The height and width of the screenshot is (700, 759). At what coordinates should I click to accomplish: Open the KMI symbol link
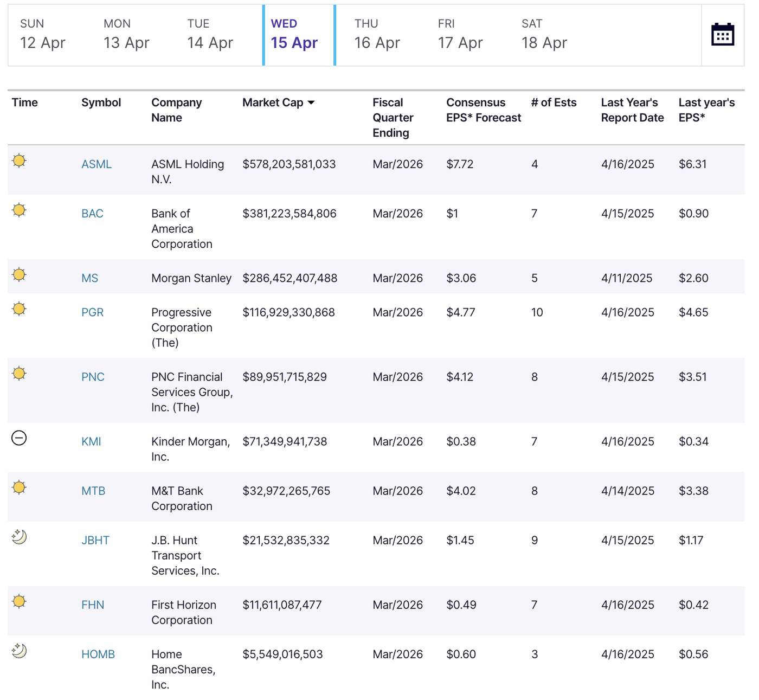click(x=91, y=441)
